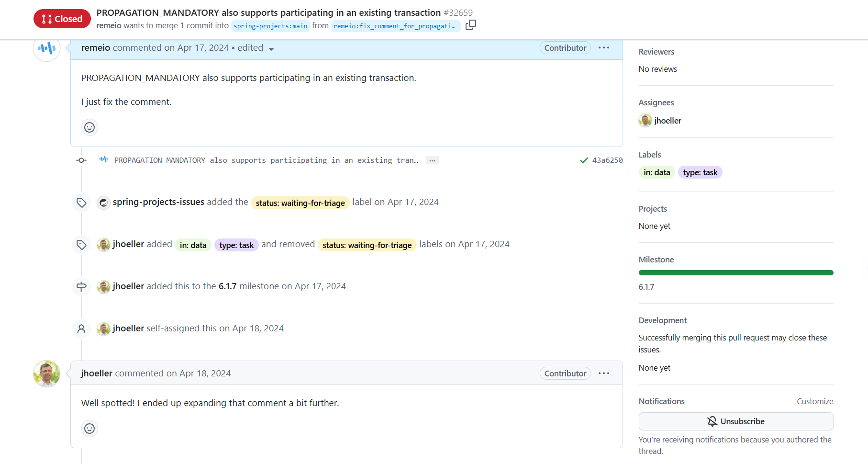The image size is (868, 464).
Task: Select the 'type: task' label in sidebar
Action: point(700,172)
